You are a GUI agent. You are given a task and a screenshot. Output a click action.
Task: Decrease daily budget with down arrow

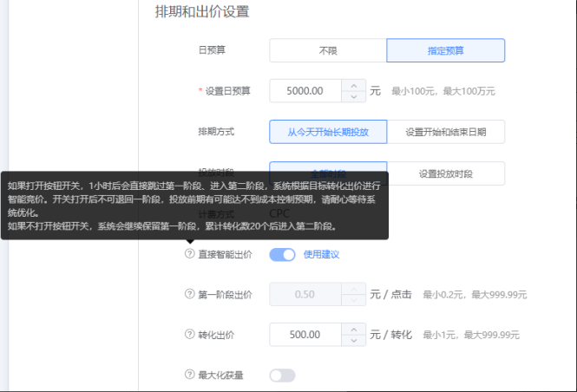click(x=354, y=96)
